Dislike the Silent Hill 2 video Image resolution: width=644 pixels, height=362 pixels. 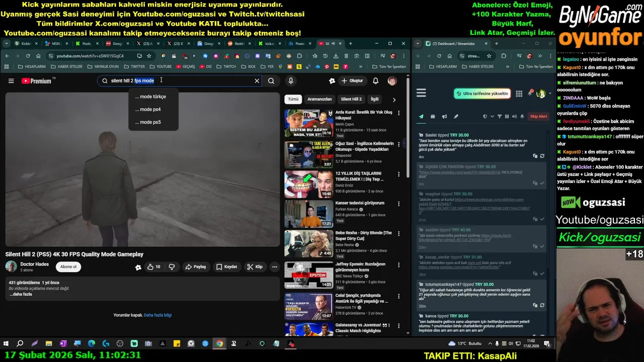(x=172, y=267)
